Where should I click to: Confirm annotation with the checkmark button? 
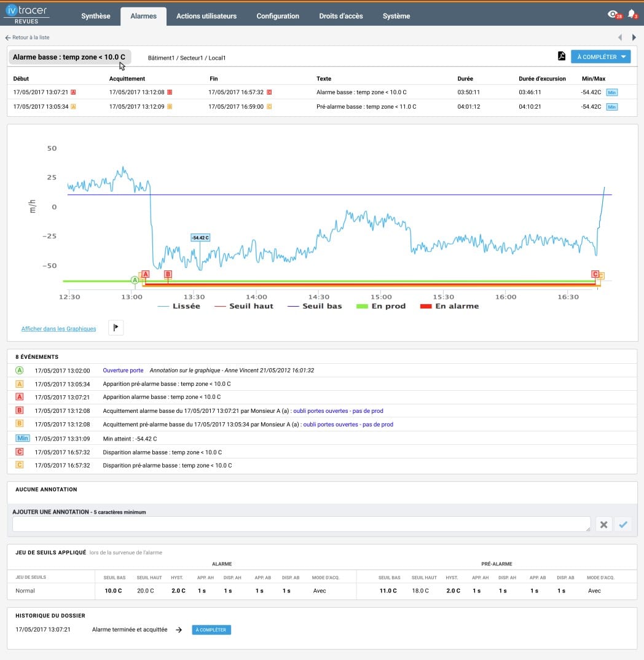tap(623, 524)
